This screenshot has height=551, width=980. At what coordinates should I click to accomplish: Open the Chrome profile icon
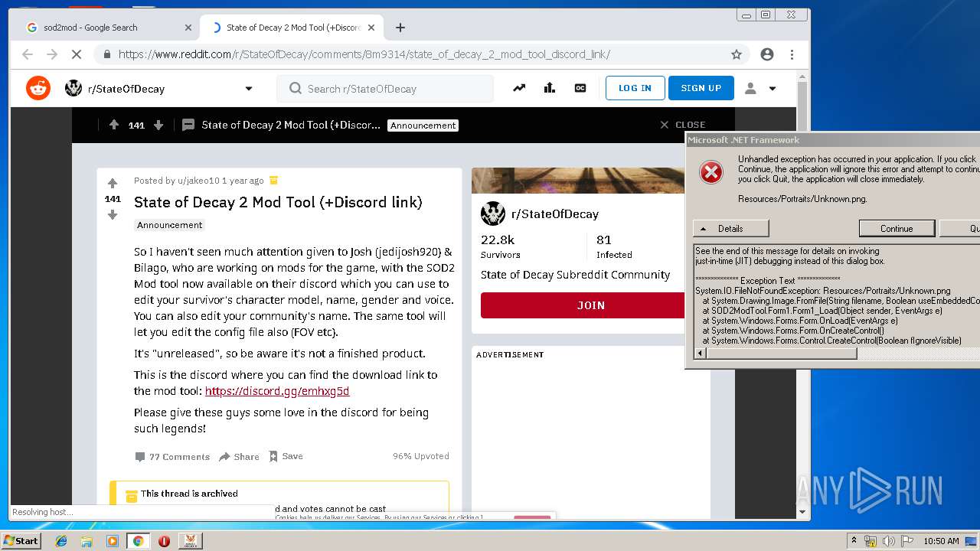point(767,54)
